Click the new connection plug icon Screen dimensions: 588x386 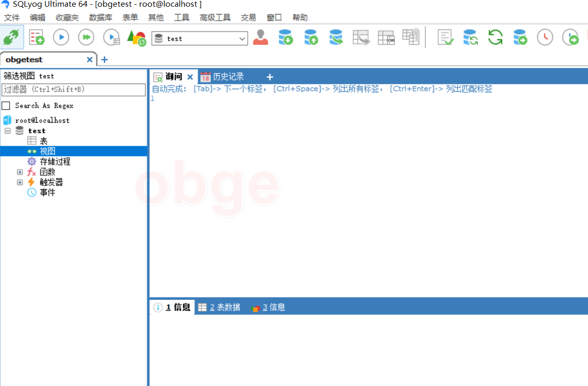[12, 37]
